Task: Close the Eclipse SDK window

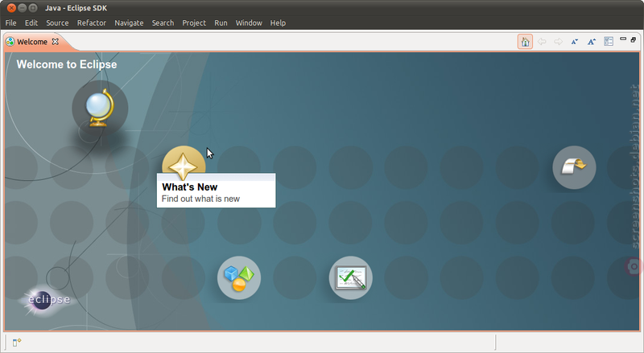Action: click(11, 8)
